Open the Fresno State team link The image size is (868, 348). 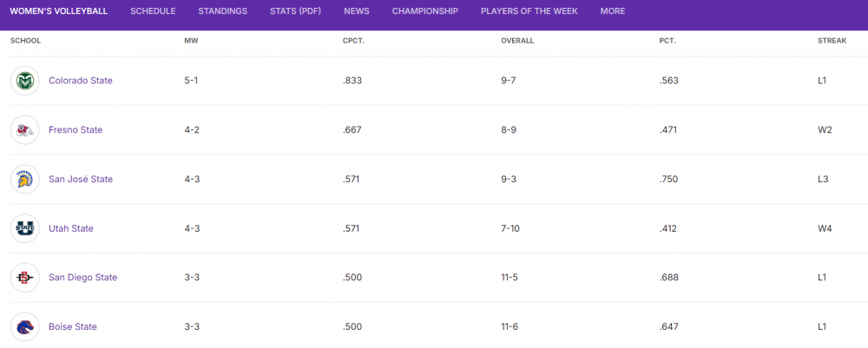[x=76, y=130]
